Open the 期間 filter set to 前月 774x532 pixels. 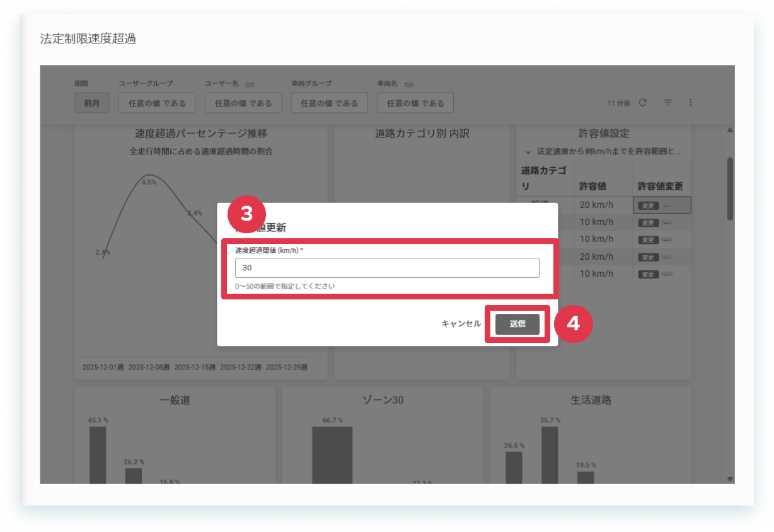[x=92, y=103]
